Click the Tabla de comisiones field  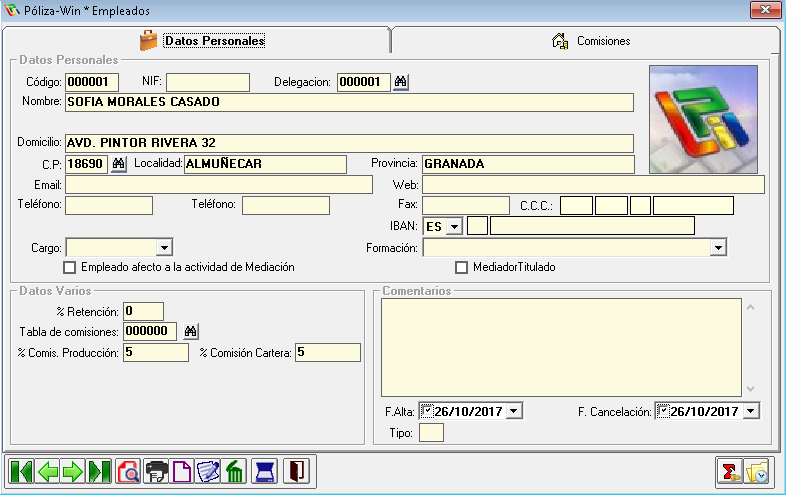coord(150,332)
